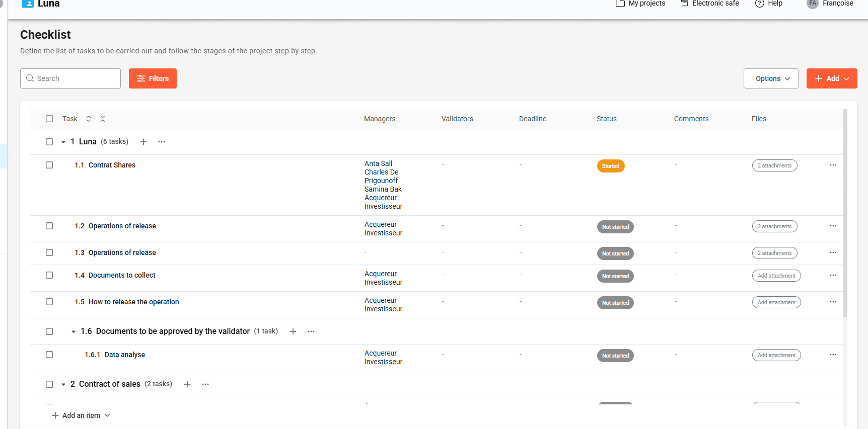The image size is (868, 429).
Task: Open the three-dot menu for Data analyse row
Action: tap(833, 355)
